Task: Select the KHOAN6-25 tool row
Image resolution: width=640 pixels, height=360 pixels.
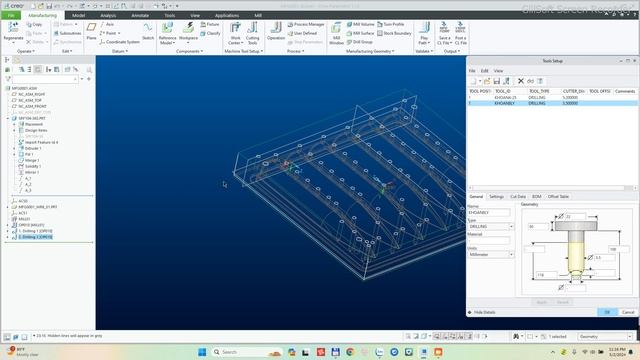Action: click(552, 98)
